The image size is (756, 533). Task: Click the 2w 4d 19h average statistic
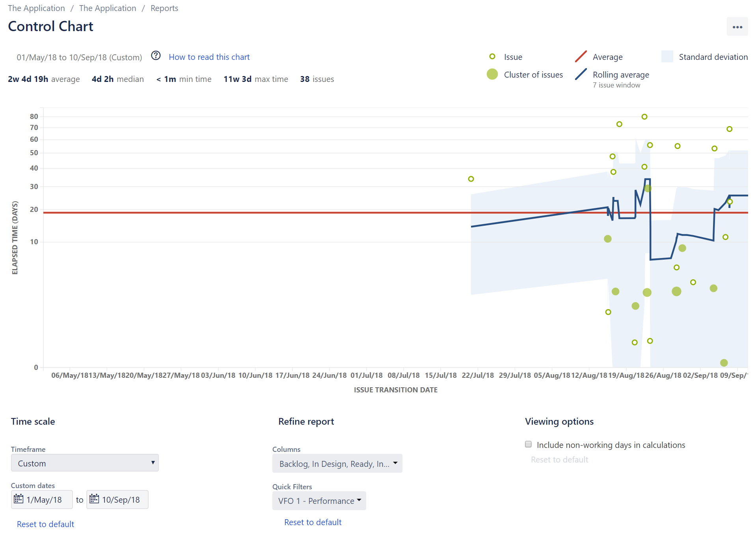tap(44, 79)
